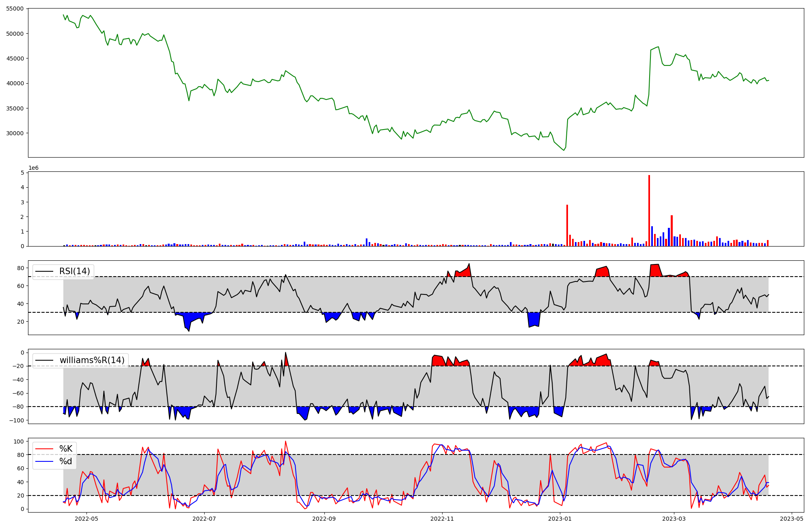Click the 40000 price axis label
Image resolution: width=812 pixels, height=528 pixels.
15,83
